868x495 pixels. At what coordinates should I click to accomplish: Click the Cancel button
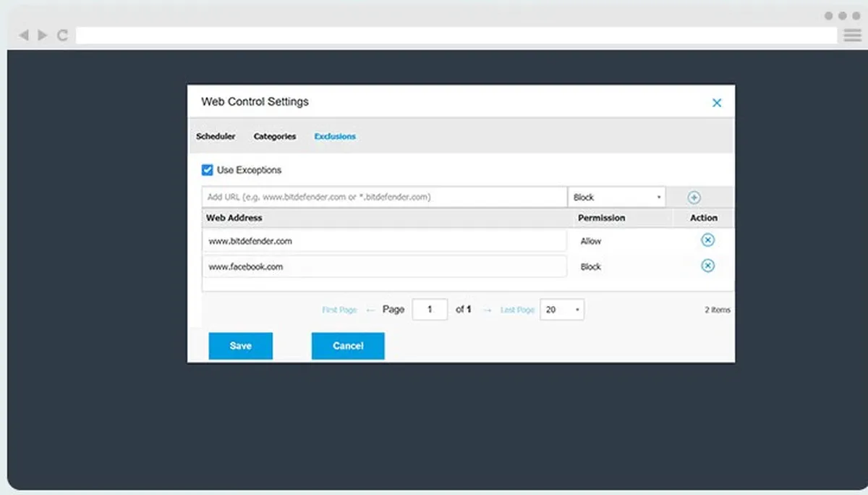tap(348, 346)
